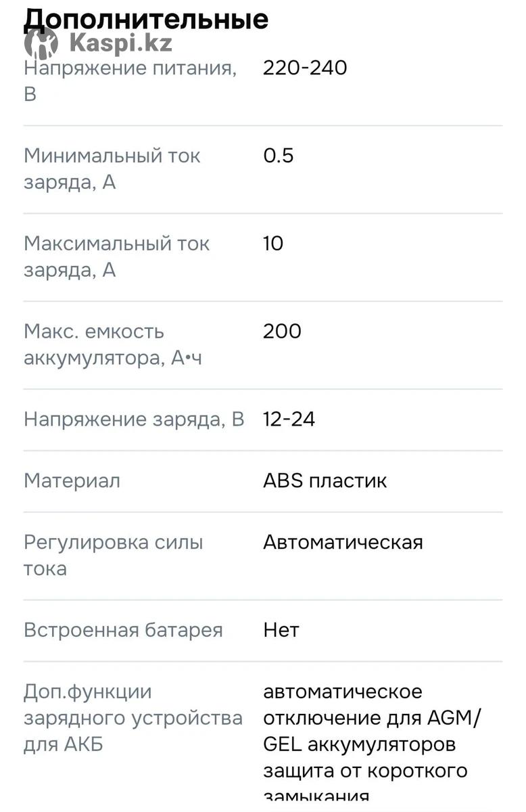Click the Напряжение питания label

point(130,81)
